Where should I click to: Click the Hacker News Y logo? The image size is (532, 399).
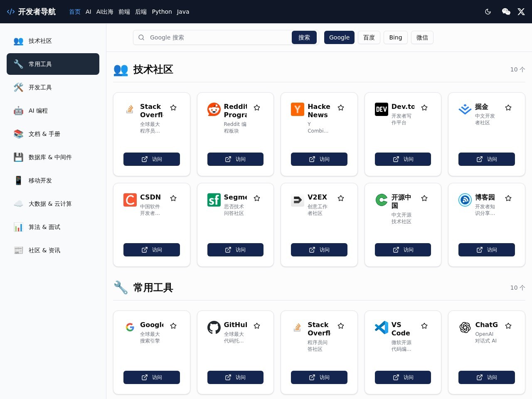[297, 109]
